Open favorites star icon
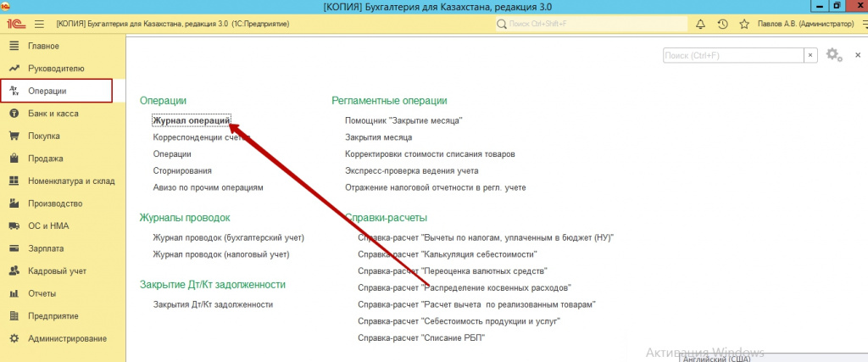Image resolution: width=868 pixels, height=362 pixels. pyautogui.click(x=744, y=25)
